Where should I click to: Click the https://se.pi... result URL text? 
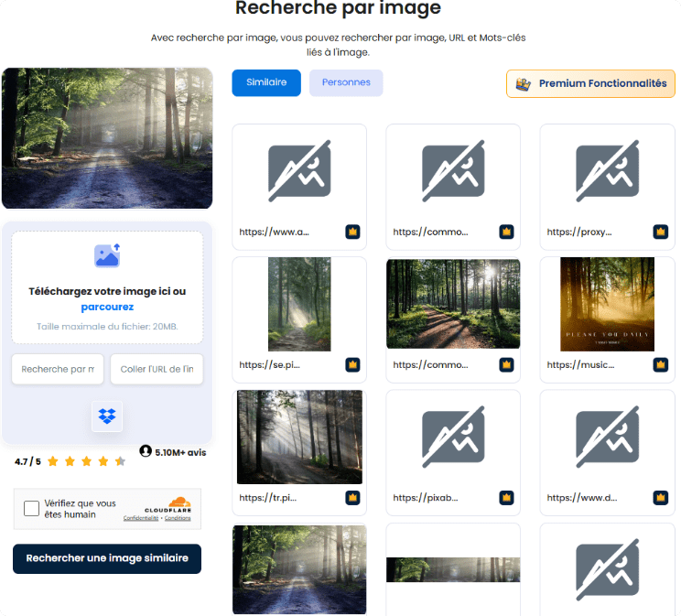(269, 365)
